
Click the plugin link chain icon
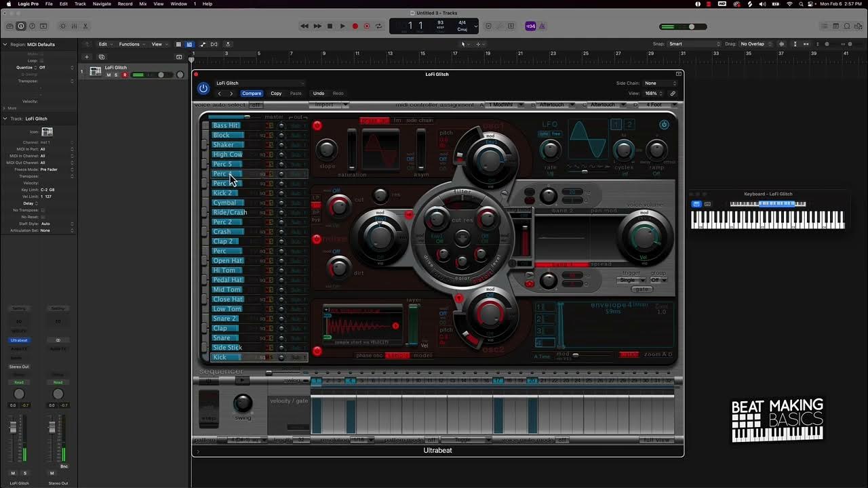673,94
